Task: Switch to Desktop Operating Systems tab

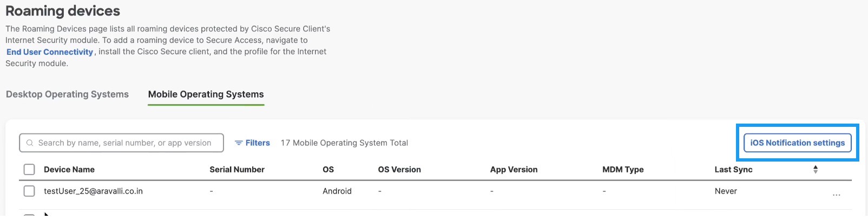Action: [x=67, y=94]
